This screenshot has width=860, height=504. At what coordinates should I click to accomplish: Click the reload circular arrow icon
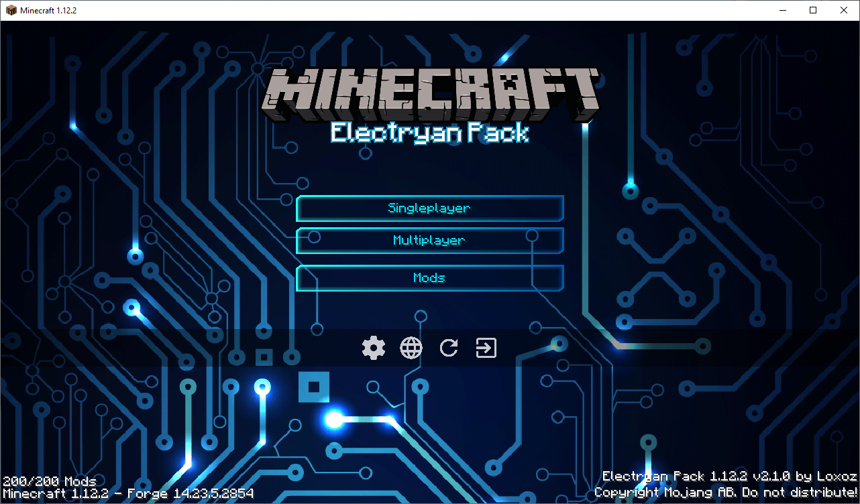click(x=449, y=348)
